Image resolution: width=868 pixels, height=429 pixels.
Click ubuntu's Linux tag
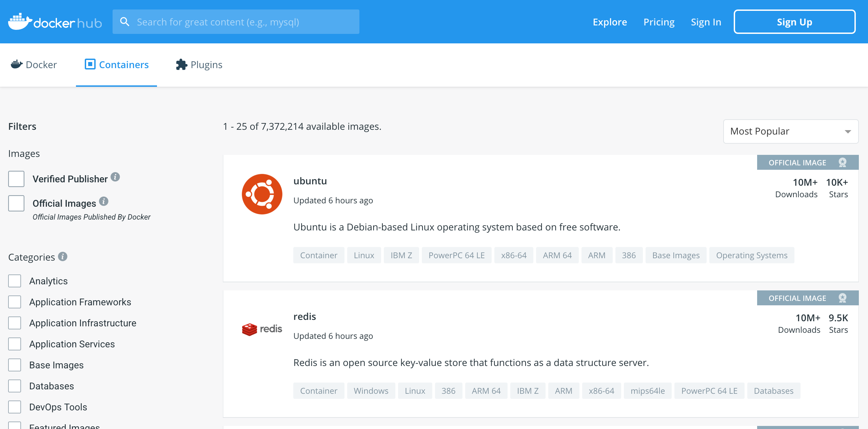[x=364, y=255]
